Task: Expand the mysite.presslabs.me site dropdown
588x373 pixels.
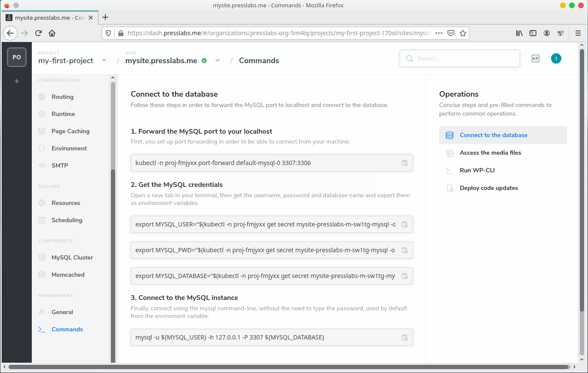Action: [x=217, y=61]
